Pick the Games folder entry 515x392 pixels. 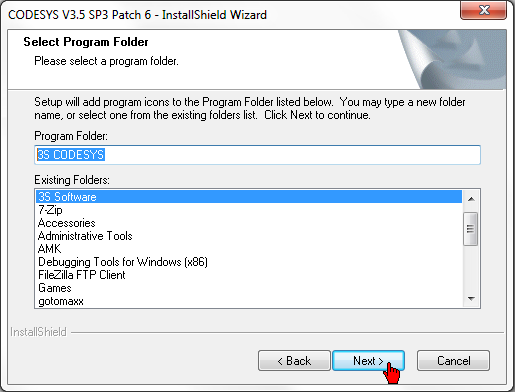coord(249,288)
